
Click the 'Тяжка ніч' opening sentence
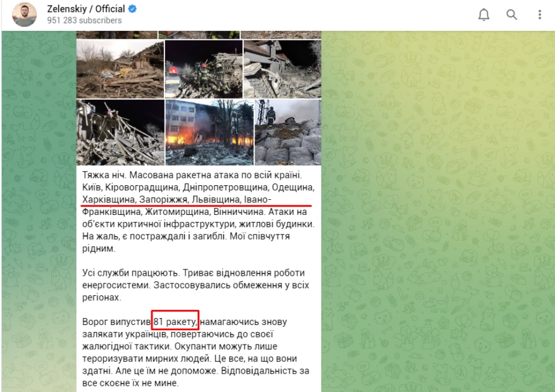tap(103, 175)
